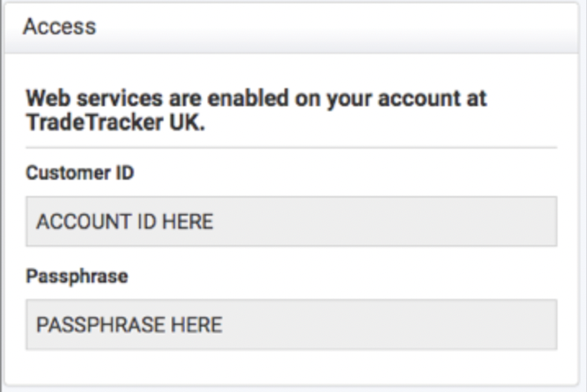Focus the Passphrase input field
Image resolution: width=587 pixels, height=392 pixels.
tap(291, 324)
